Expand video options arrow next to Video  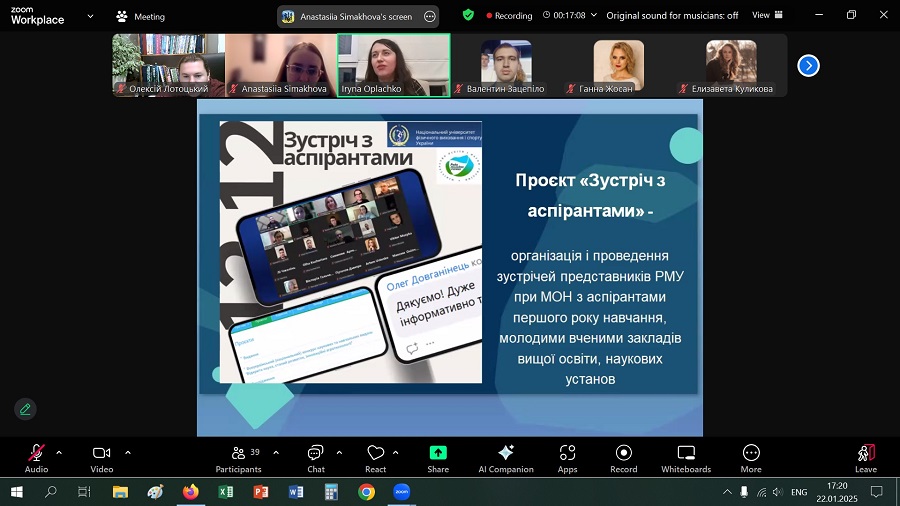(128, 452)
